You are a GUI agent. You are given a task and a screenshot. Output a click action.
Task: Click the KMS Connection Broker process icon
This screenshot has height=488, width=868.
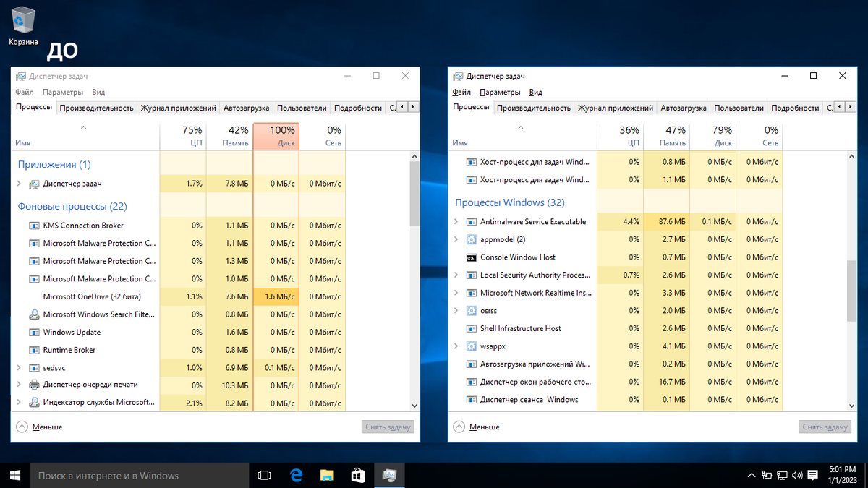[x=34, y=226]
